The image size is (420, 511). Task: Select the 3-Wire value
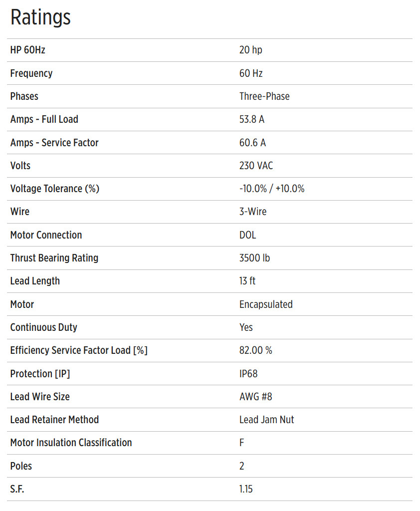pyautogui.click(x=253, y=212)
